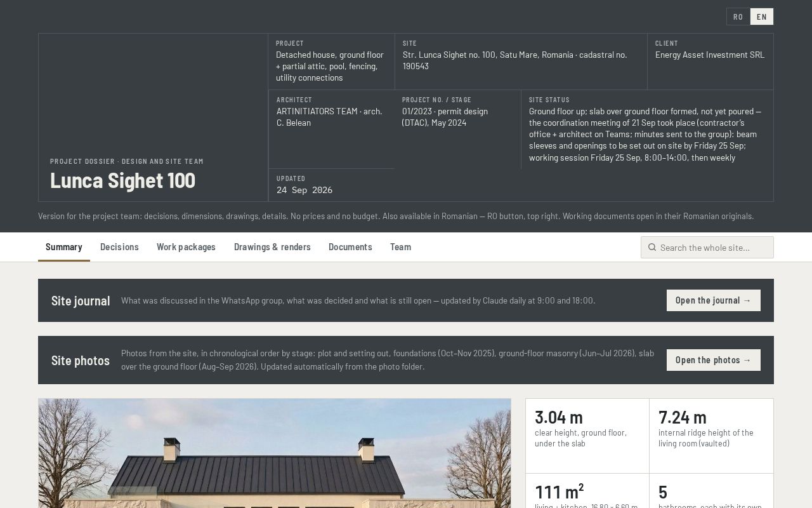Click the house render image
The image size is (812, 508).
[x=274, y=453]
